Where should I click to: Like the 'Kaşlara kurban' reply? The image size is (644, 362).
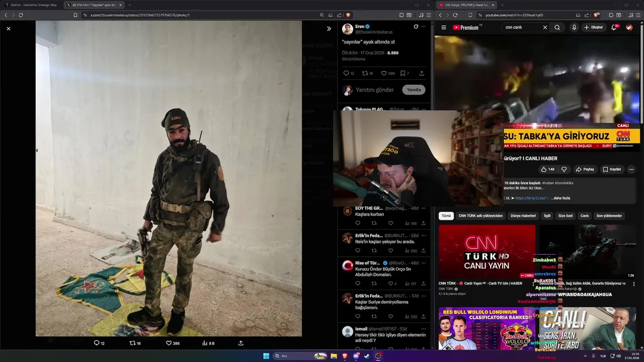click(x=390, y=223)
